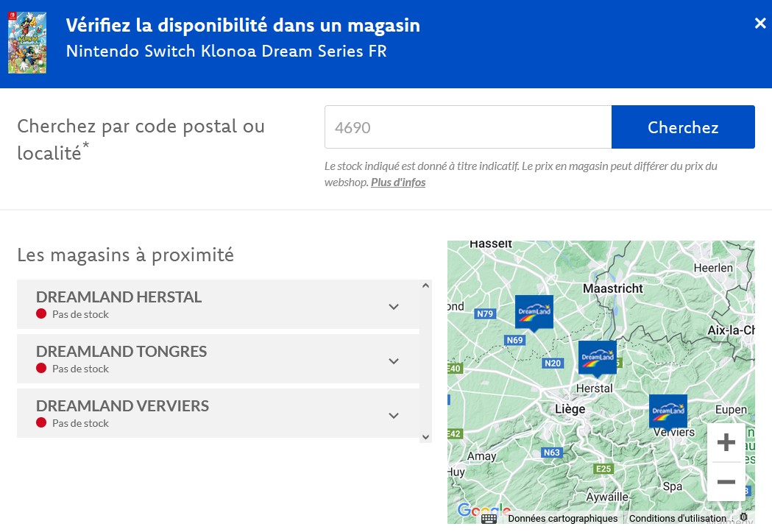Click 'Pas de stock' under Dreamland Verviers
772x532 pixels.
(x=80, y=423)
